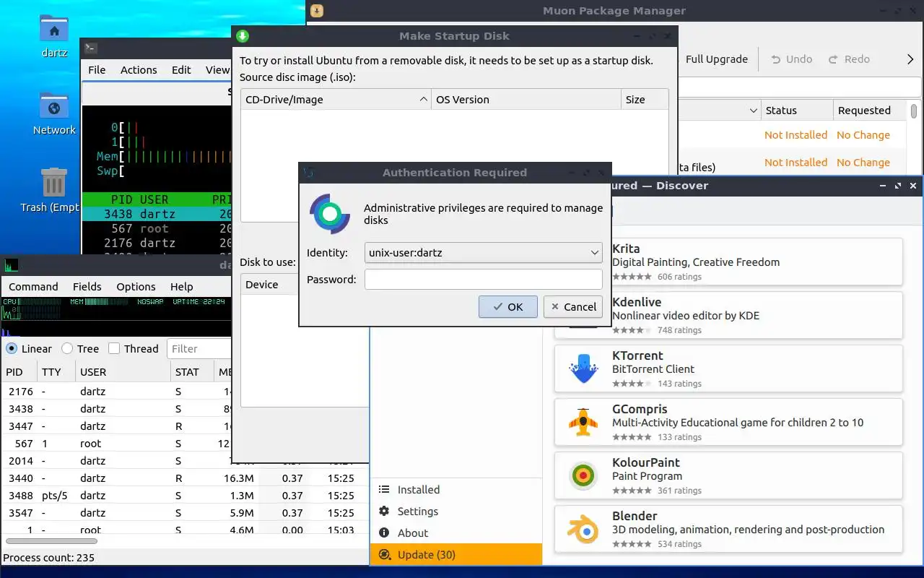
Task: Select the Linear view radio button
Action: click(12, 348)
